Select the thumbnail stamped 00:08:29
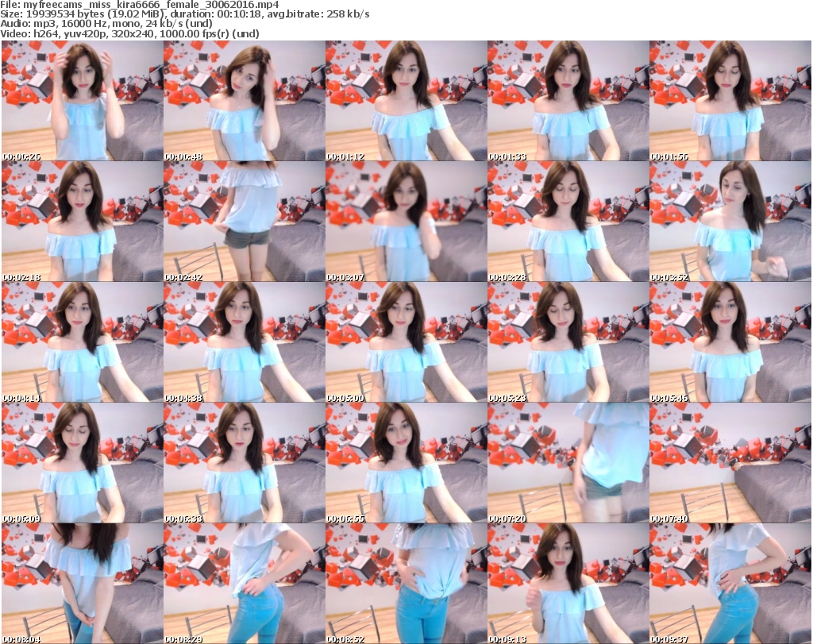 (245, 584)
